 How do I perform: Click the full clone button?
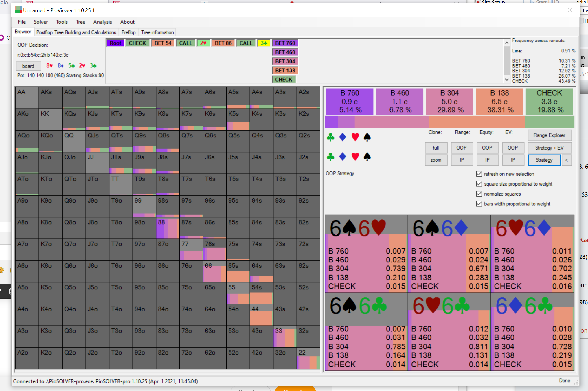(x=436, y=148)
